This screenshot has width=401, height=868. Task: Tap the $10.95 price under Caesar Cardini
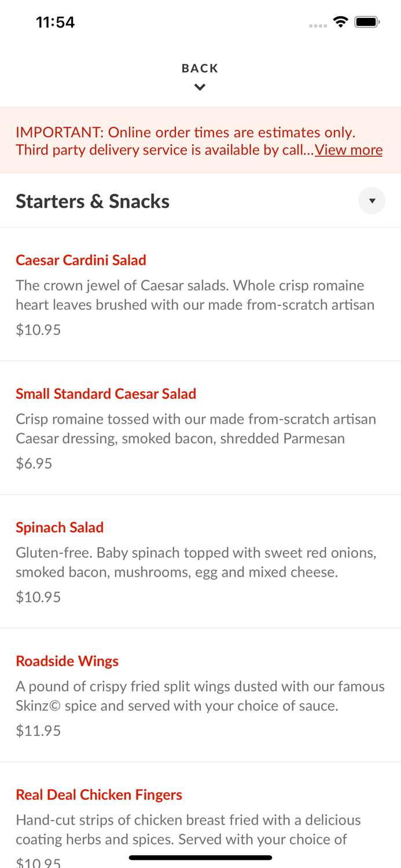38,330
